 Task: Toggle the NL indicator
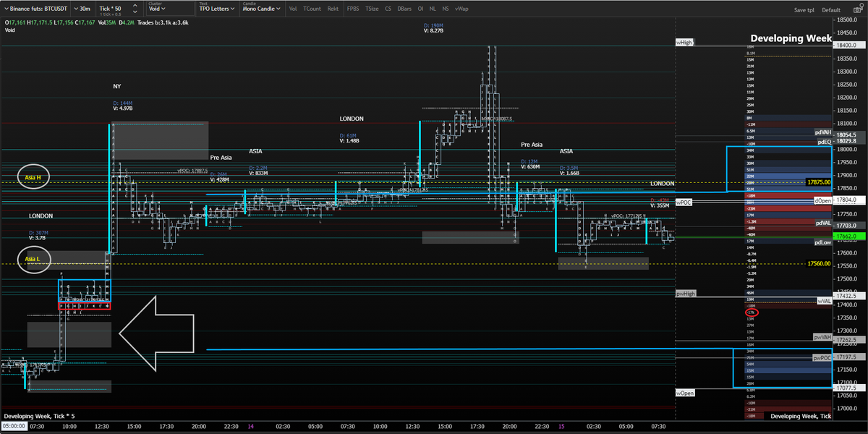click(x=433, y=9)
